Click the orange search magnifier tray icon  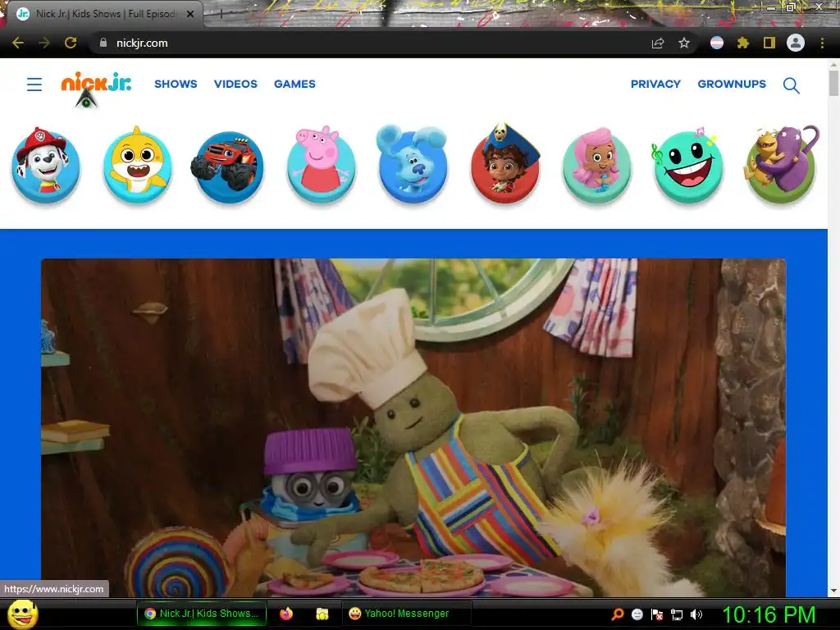point(617,614)
